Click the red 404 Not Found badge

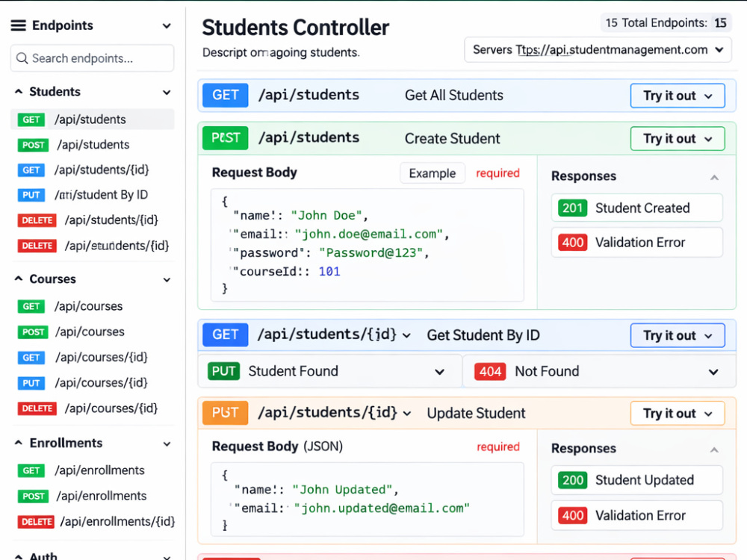click(490, 371)
